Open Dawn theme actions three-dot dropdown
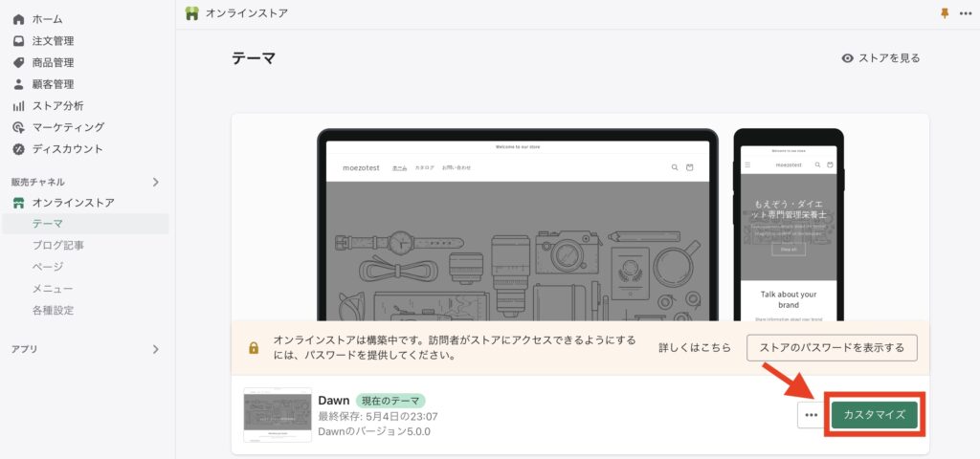This screenshot has width=980, height=459. pyautogui.click(x=811, y=415)
